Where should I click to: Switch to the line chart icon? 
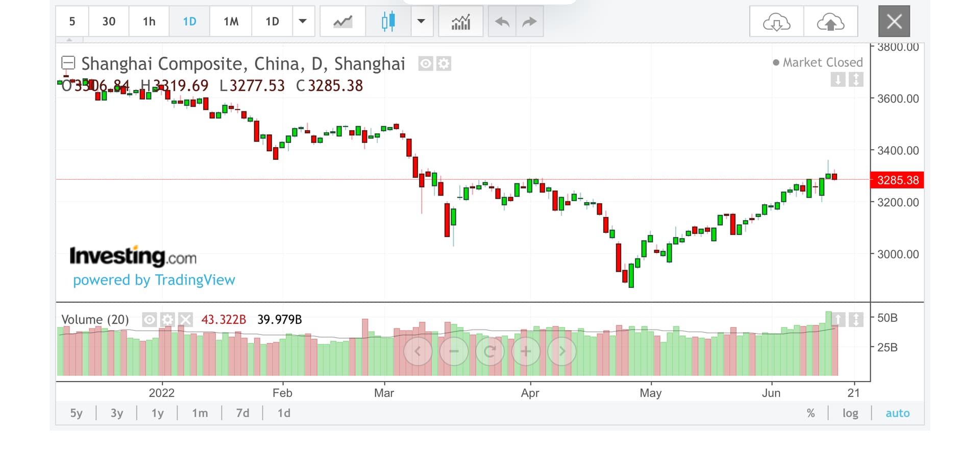[342, 21]
